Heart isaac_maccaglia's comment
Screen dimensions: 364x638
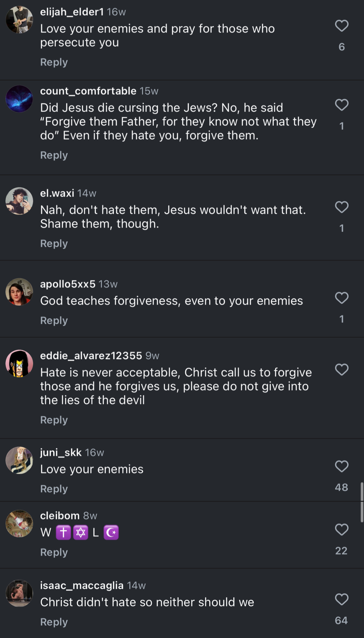tap(341, 599)
